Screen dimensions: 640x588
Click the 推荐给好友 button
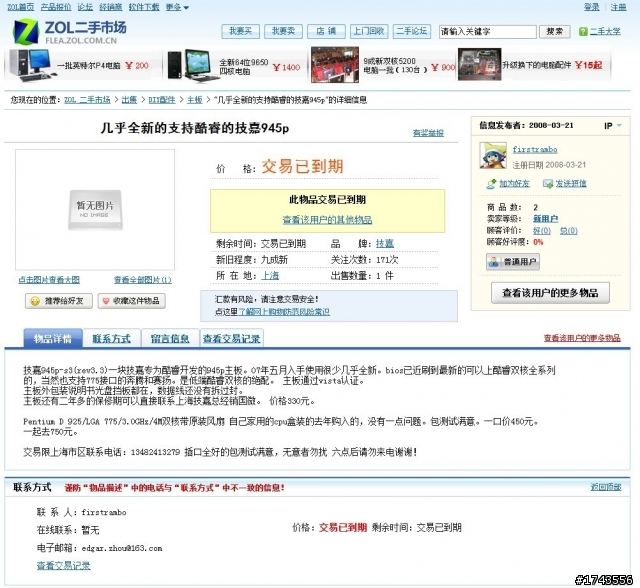[59, 301]
